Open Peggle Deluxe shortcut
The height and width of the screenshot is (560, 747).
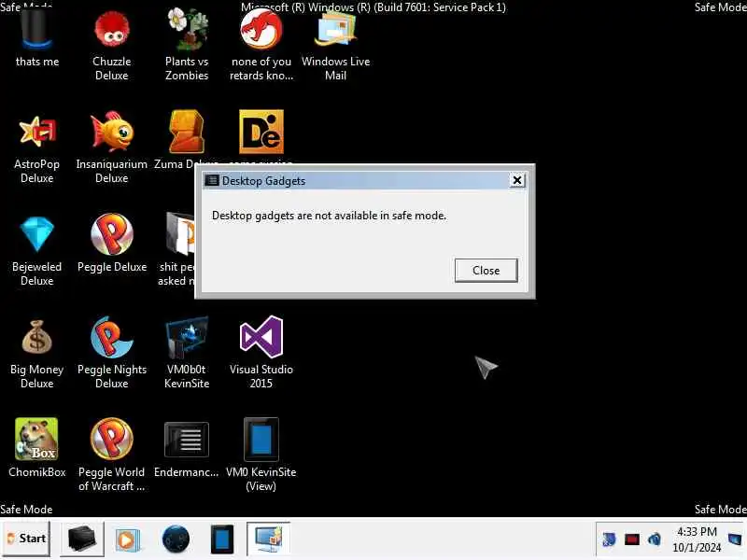(111, 234)
